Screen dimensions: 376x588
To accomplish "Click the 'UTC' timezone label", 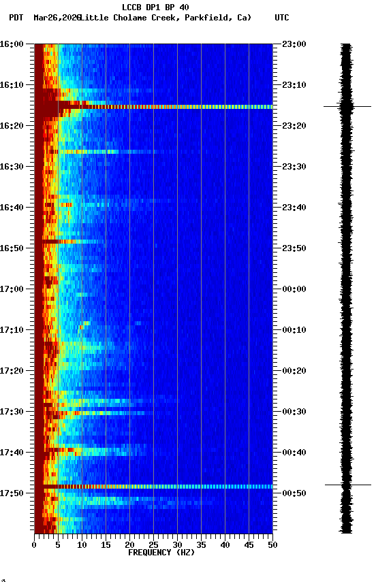I will [x=282, y=18].
